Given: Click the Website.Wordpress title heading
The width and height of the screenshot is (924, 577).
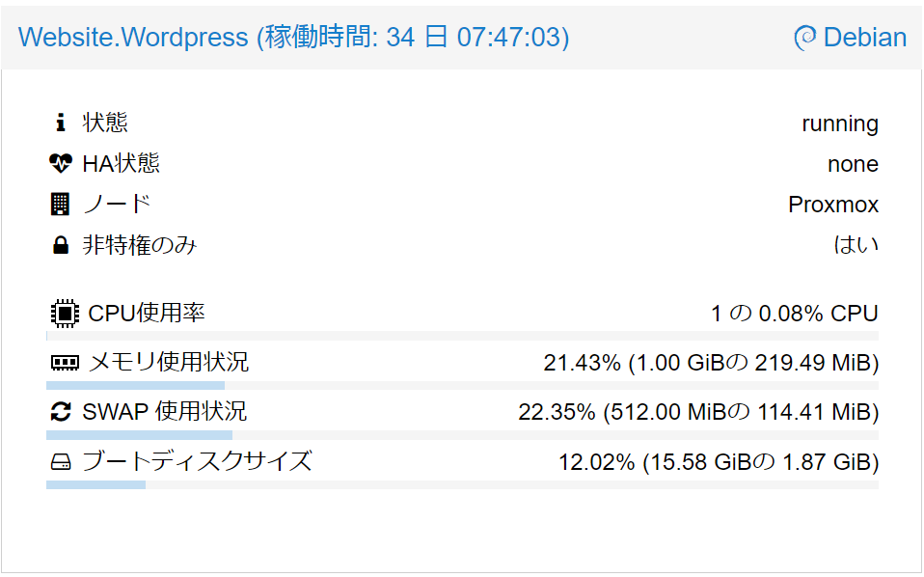Looking at the screenshot, I should pos(132,38).
